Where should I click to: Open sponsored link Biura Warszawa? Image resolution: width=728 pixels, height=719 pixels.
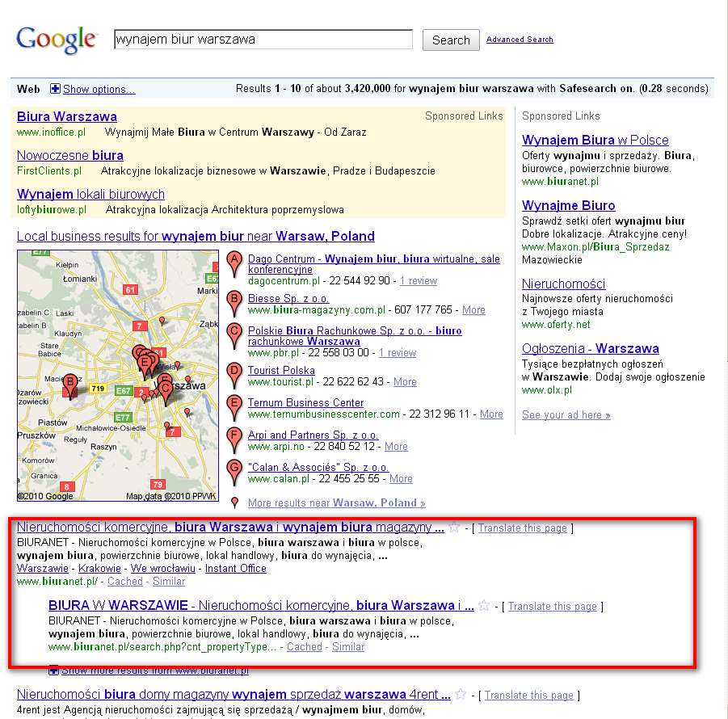tap(67, 116)
